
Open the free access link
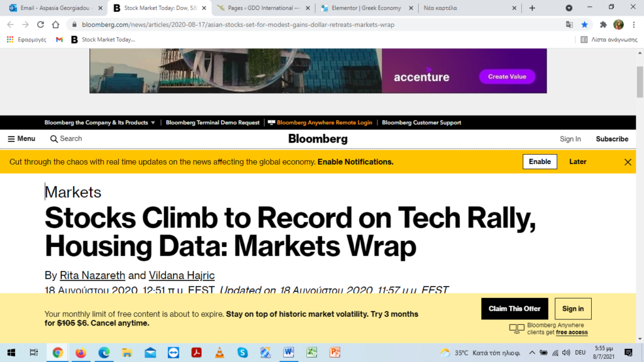click(x=572, y=332)
